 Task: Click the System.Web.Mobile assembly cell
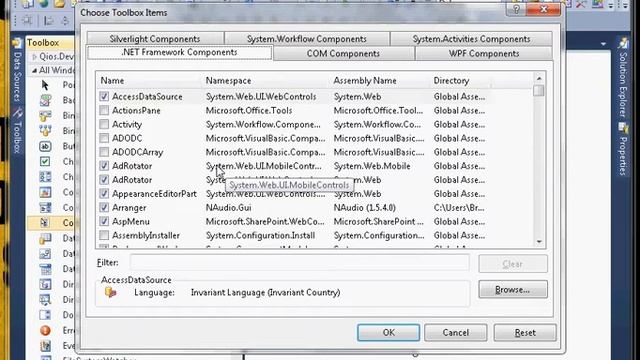pyautogui.click(x=372, y=166)
